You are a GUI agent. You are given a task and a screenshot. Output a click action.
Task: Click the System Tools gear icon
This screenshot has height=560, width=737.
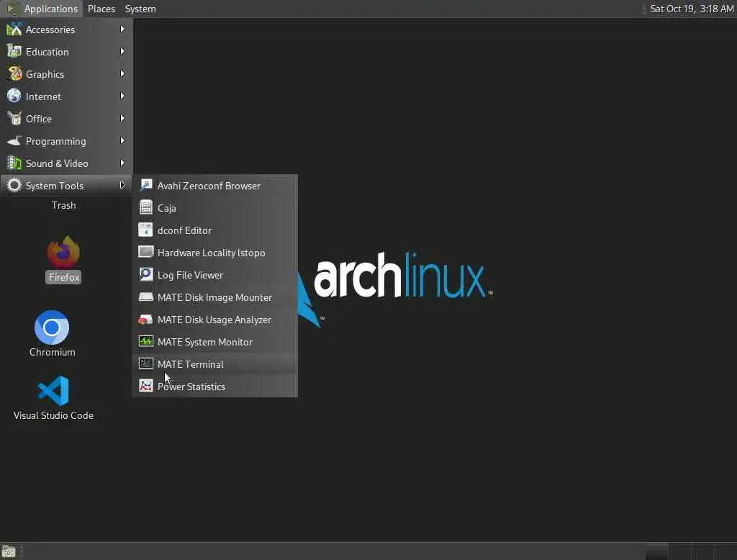14,185
